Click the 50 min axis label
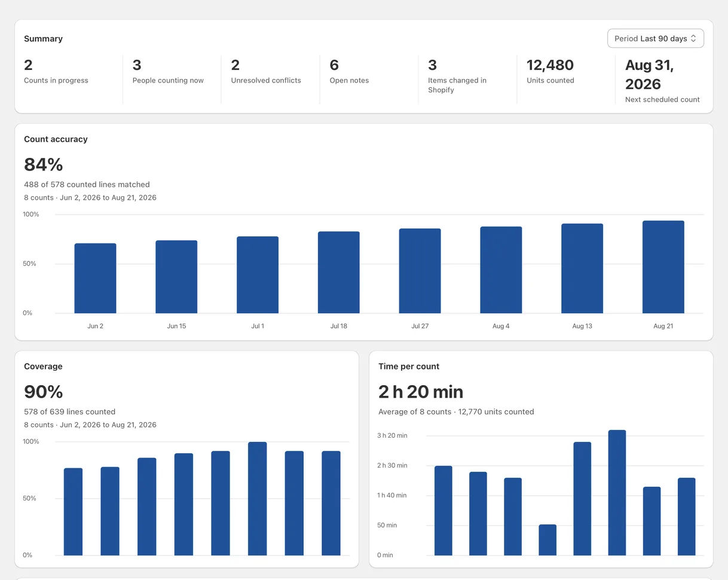 click(x=387, y=525)
